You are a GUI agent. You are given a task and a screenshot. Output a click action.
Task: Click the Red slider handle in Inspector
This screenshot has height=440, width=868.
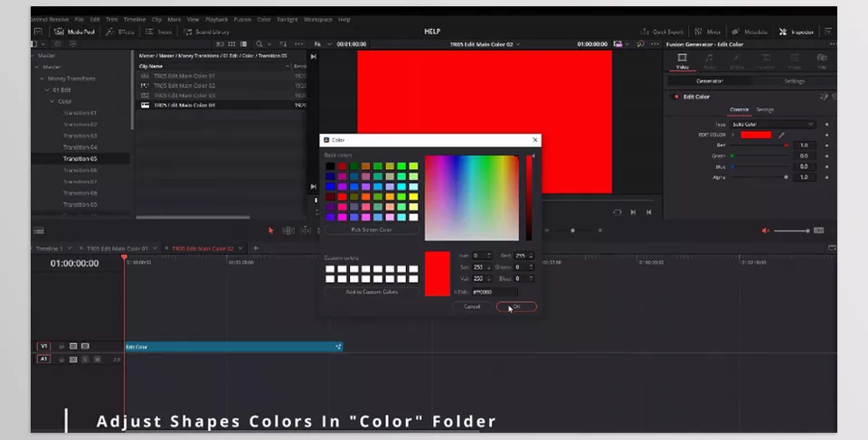[x=786, y=145]
